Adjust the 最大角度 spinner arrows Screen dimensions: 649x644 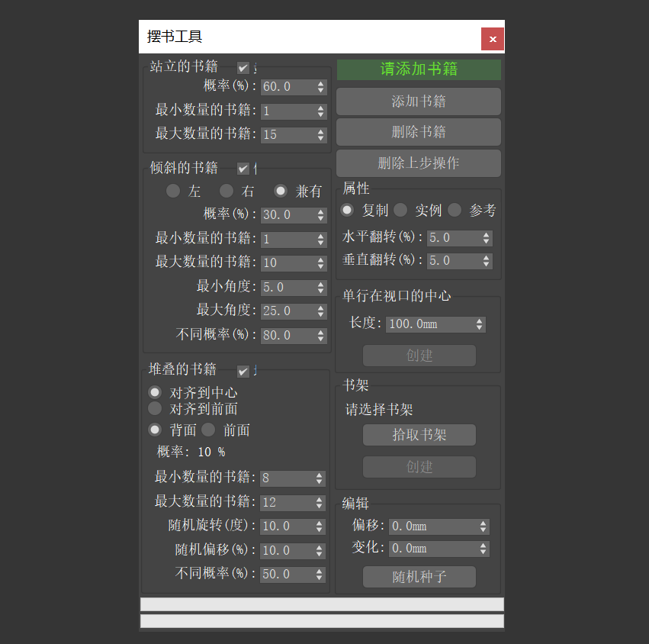(321, 311)
